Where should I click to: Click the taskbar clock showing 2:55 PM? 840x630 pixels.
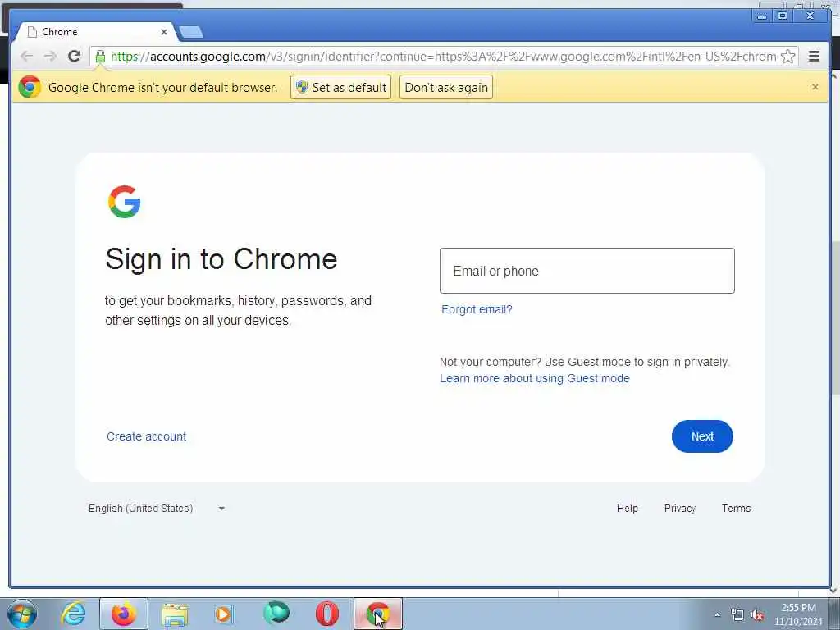(x=798, y=614)
